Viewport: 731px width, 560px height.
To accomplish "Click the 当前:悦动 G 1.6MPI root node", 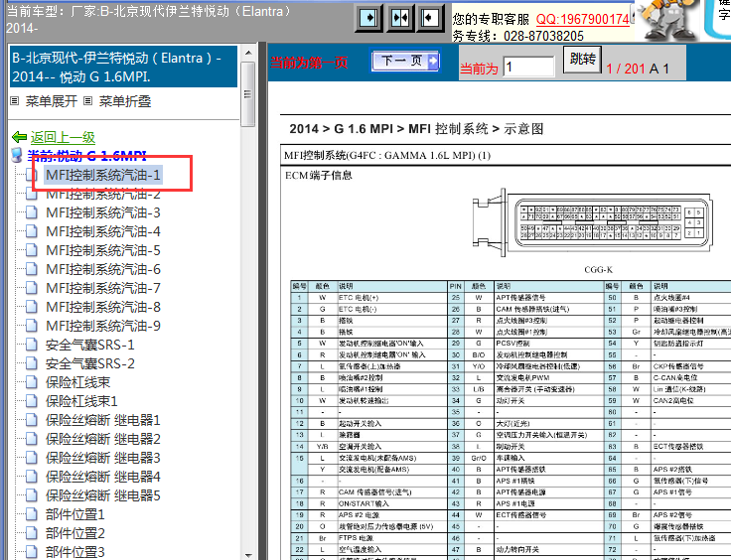I will [86, 155].
